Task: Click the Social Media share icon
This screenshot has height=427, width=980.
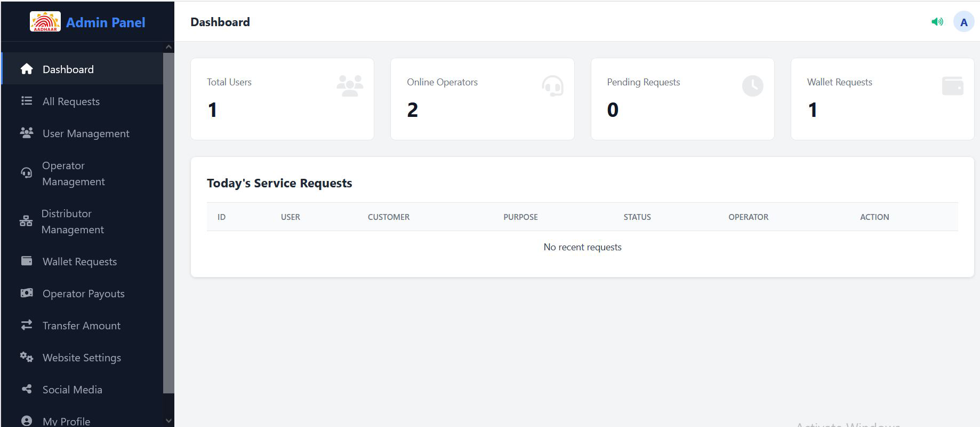Action: (26, 389)
